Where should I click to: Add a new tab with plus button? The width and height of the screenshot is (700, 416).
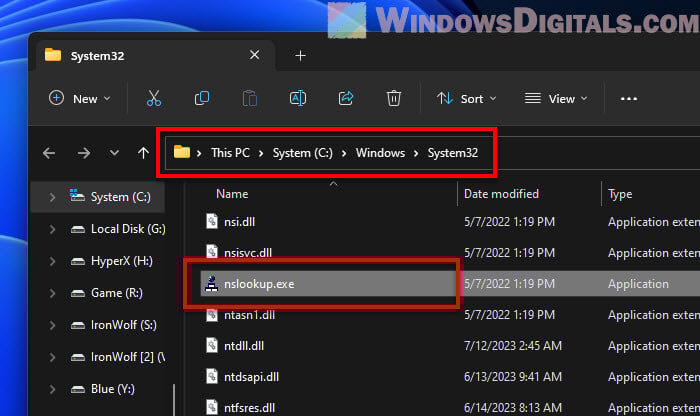(x=300, y=56)
